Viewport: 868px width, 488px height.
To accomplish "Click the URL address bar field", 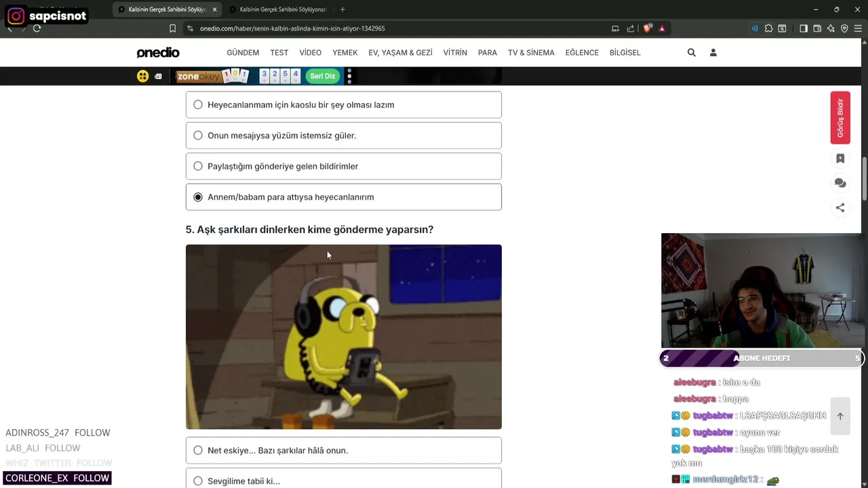I will pyautogui.click(x=400, y=28).
